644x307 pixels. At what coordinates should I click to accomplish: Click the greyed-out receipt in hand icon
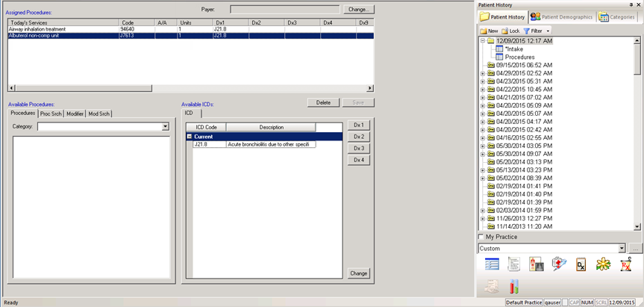point(492,286)
